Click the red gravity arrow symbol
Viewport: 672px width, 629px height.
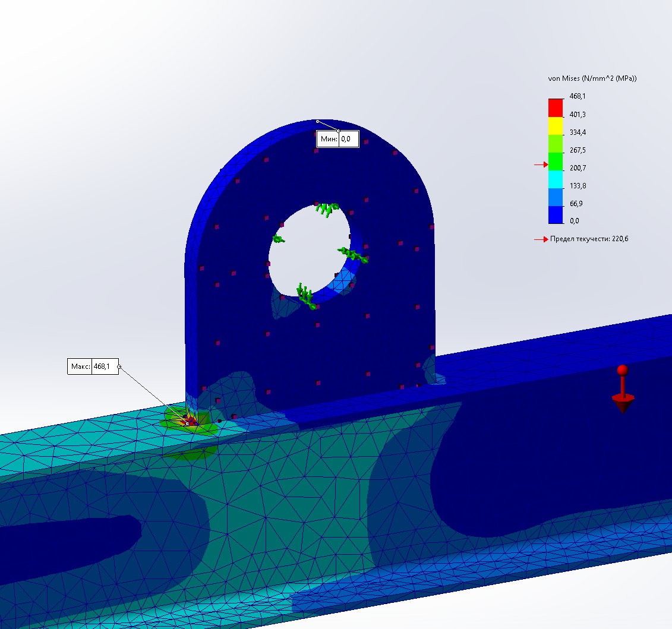(622, 392)
